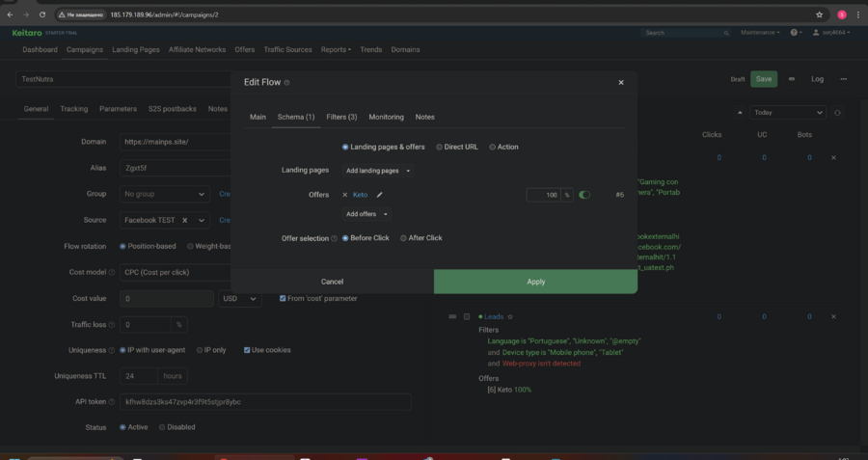Screen dimensions: 868x460
Task: Expand the Add offers dropdown
Action: coord(366,214)
